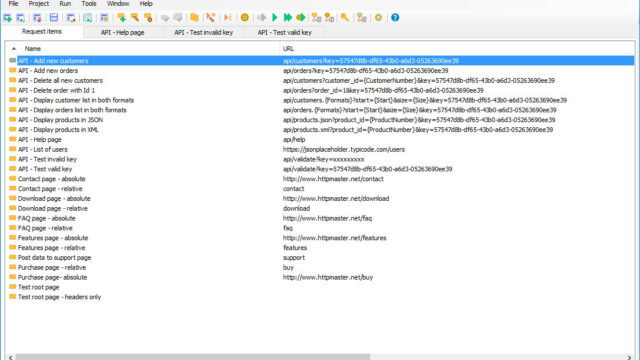
Task: Click the jsonplaceholder.typicode.com/users URL cell
Action: [344, 149]
